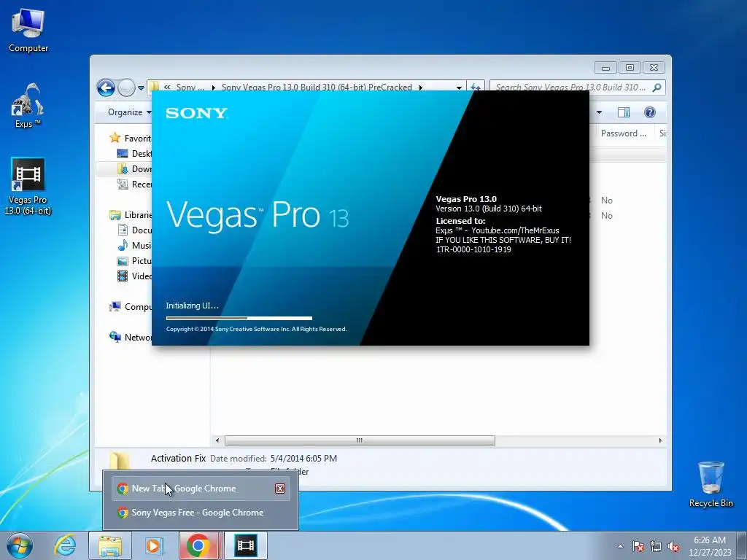
Task: Toggle the preview pane button
Action: click(x=624, y=112)
